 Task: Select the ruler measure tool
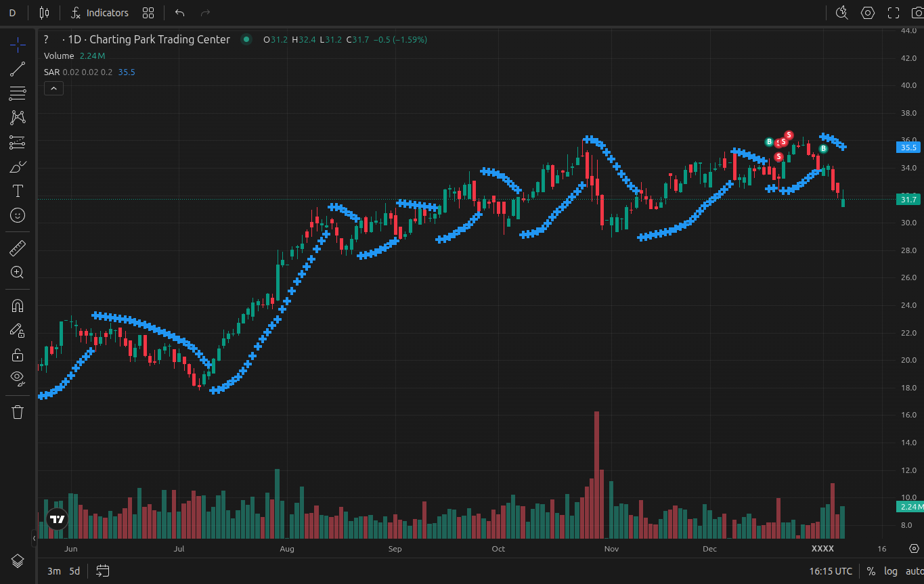point(18,248)
